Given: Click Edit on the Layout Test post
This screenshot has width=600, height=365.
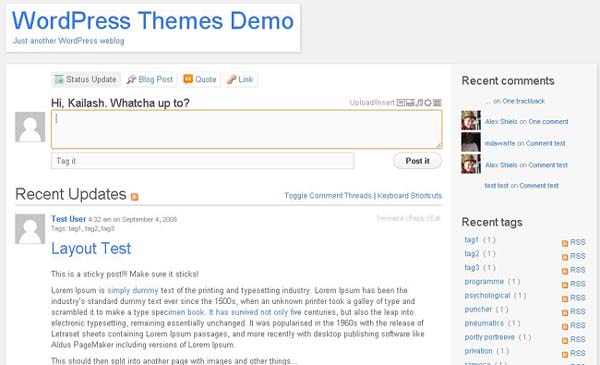Looking at the screenshot, I should 435,218.
